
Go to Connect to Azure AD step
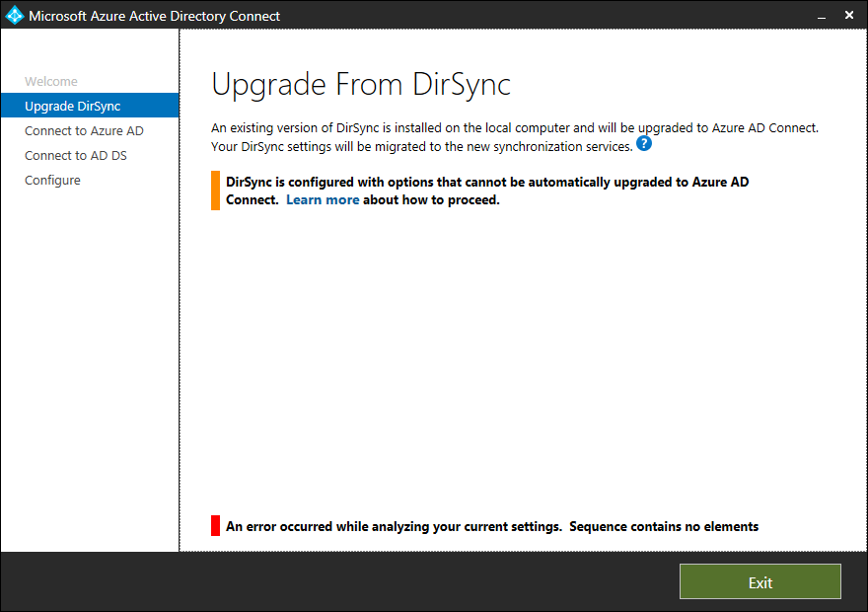click(84, 130)
